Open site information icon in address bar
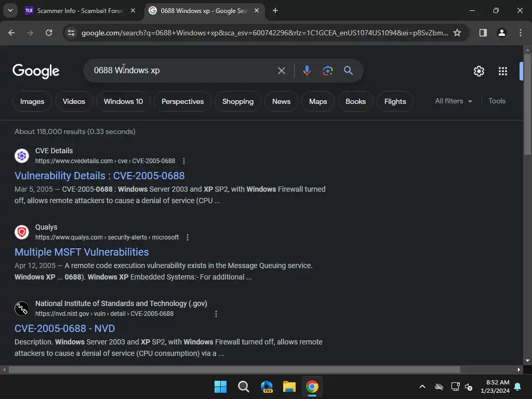The image size is (532, 399). [71, 33]
